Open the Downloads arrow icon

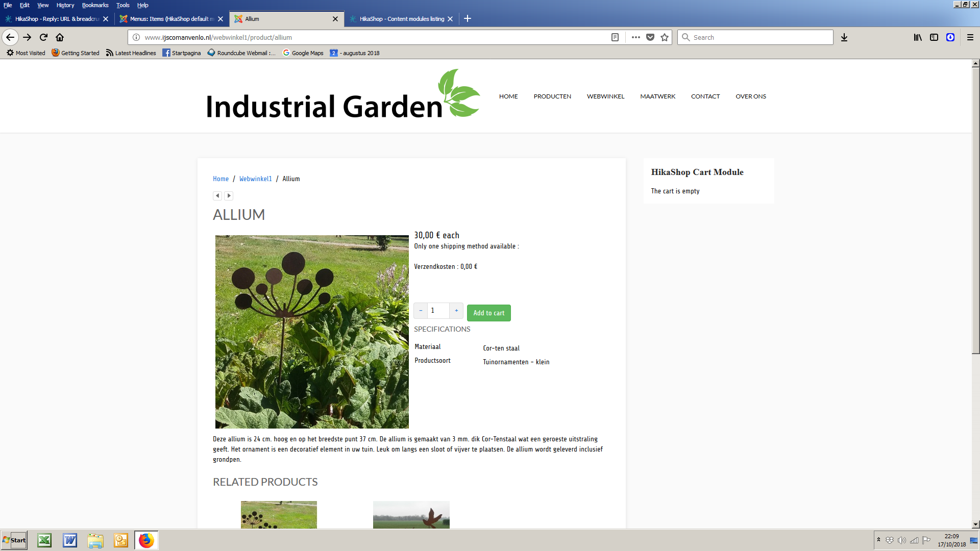tap(844, 37)
